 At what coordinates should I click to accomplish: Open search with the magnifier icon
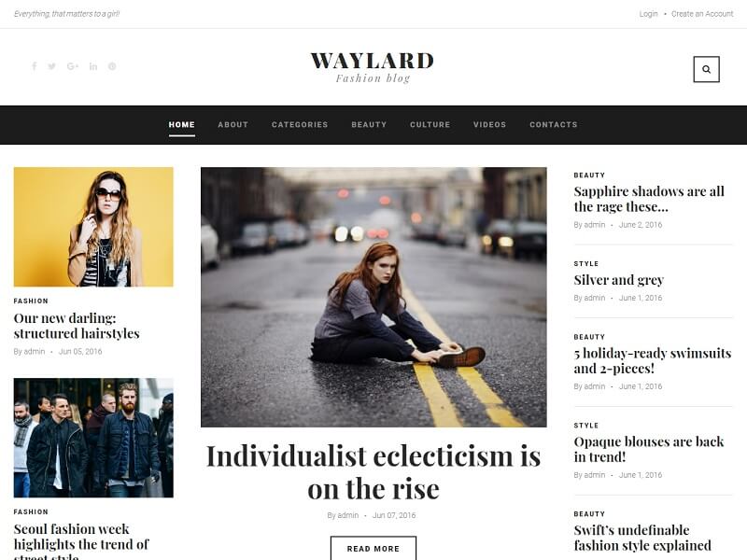[706, 69]
